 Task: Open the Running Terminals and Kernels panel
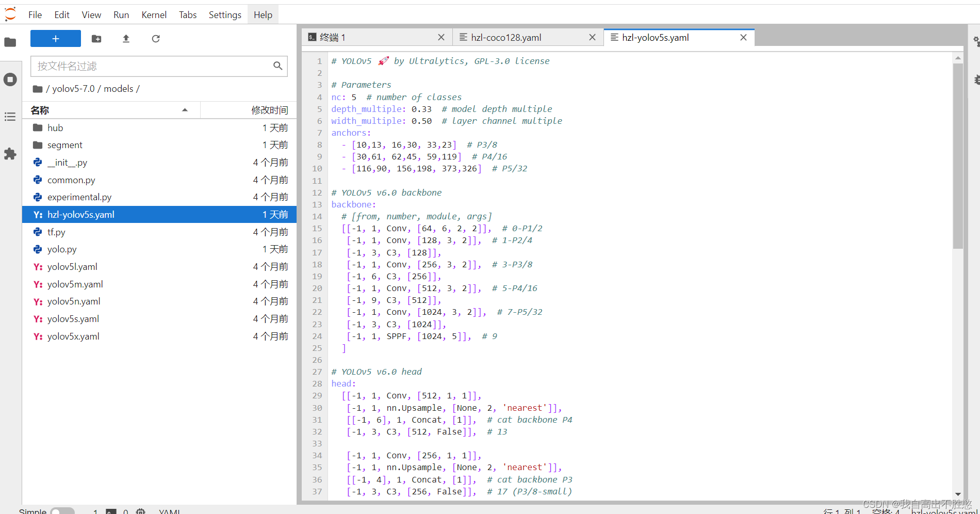(x=10, y=79)
